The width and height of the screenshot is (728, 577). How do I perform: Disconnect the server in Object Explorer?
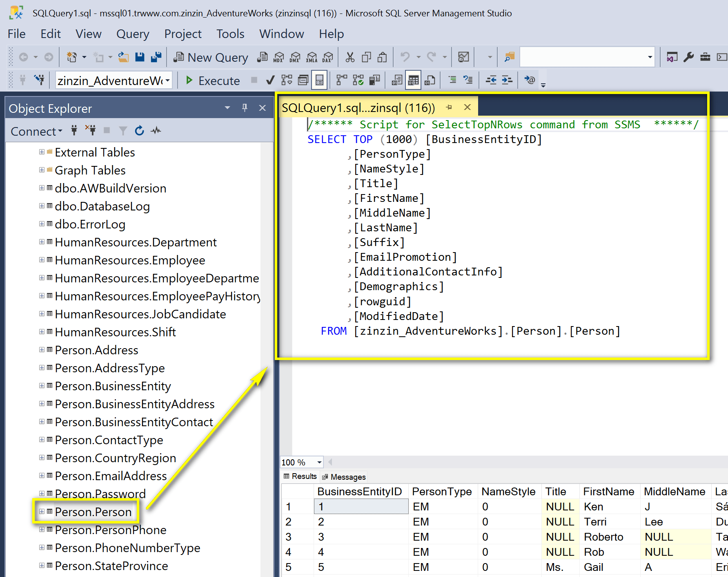(90, 131)
